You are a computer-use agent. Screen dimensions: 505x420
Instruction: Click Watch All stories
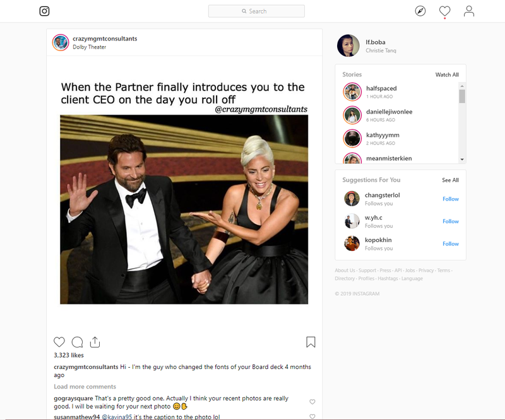coord(447,74)
